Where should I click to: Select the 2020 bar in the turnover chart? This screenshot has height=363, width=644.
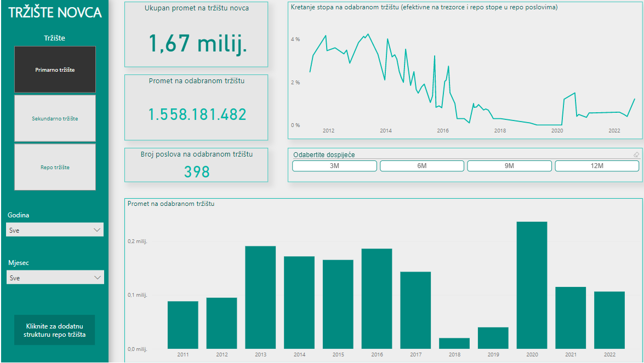pos(532,285)
